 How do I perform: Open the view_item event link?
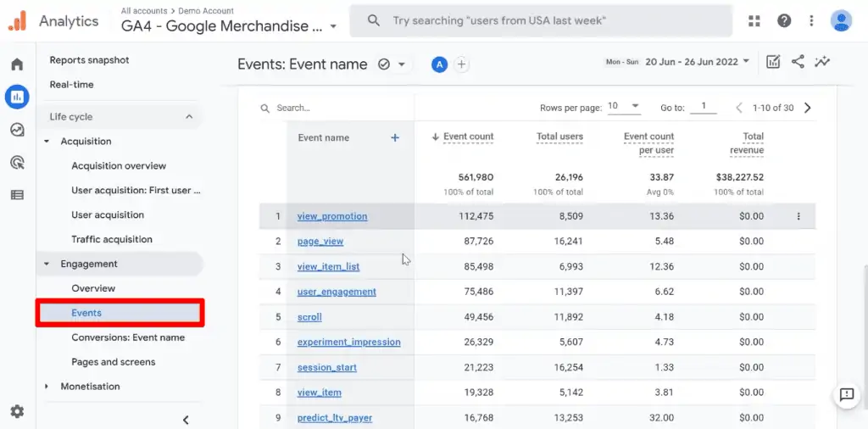tap(320, 393)
